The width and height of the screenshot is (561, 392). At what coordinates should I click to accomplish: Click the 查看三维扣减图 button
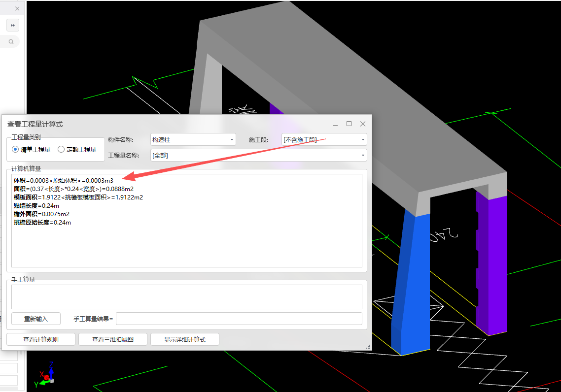[x=113, y=339]
